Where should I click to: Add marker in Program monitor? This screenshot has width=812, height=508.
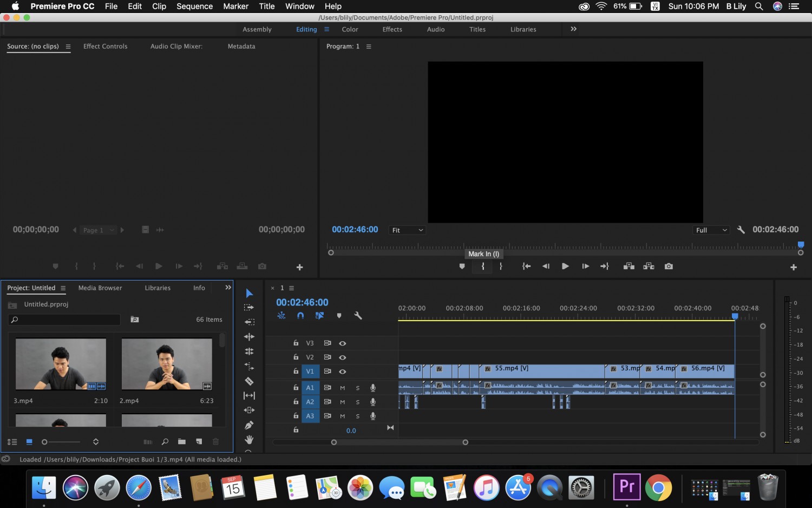462,266
